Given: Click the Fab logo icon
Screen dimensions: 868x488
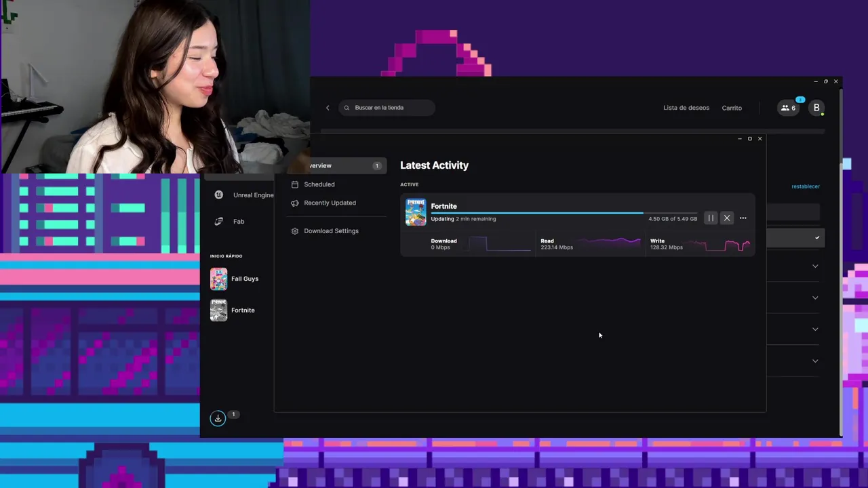Looking at the screenshot, I should tap(219, 222).
